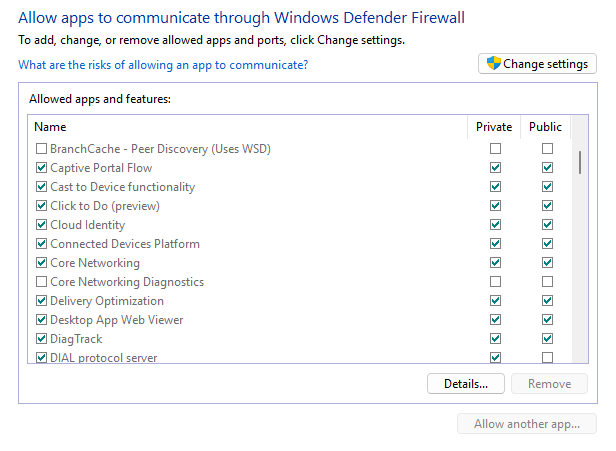Enable BranchCache - Peer Discovery name checkbox
The height and width of the screenshot is (451, 616).
[41, 148]
